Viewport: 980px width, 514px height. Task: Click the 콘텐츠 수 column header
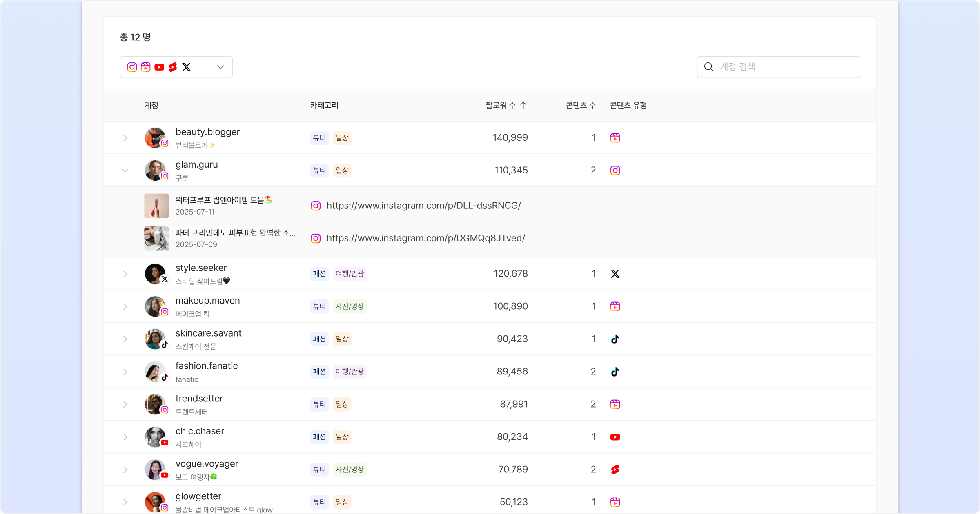581,105
